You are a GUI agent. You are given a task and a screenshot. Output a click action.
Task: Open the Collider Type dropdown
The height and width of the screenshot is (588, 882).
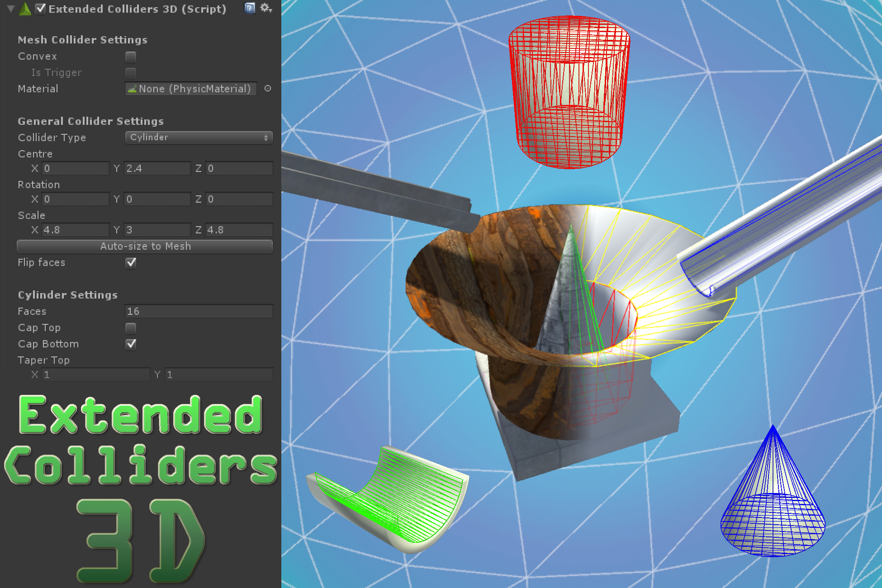point(199,138)
